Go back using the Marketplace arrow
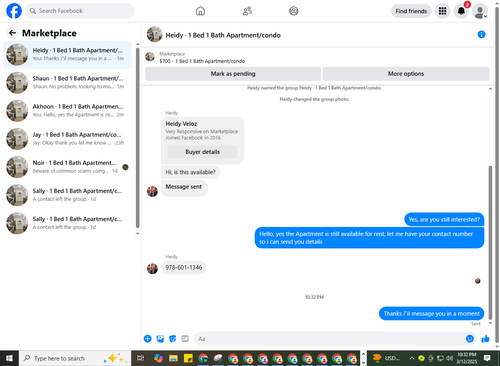The image size is (500, 366). pos(12,33)
